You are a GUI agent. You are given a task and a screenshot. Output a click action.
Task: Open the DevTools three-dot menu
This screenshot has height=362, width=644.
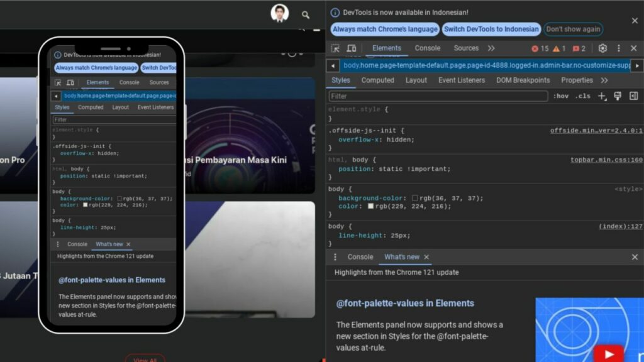point(619,48)
